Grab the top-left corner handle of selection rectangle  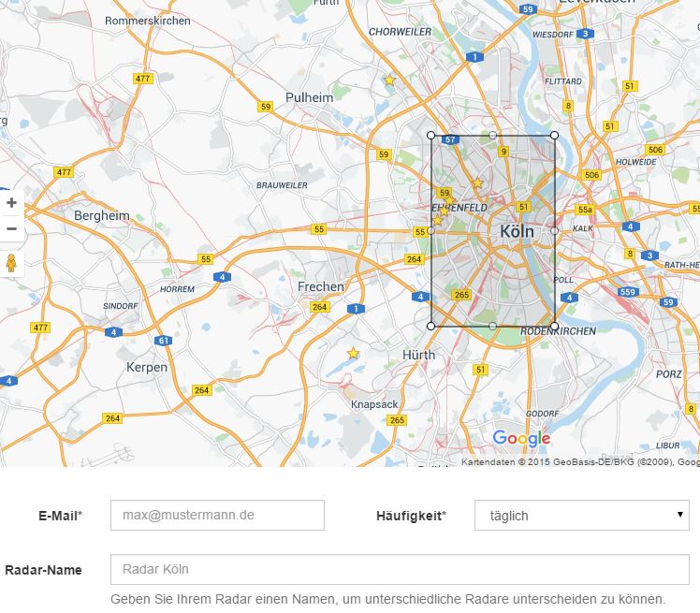431,136
